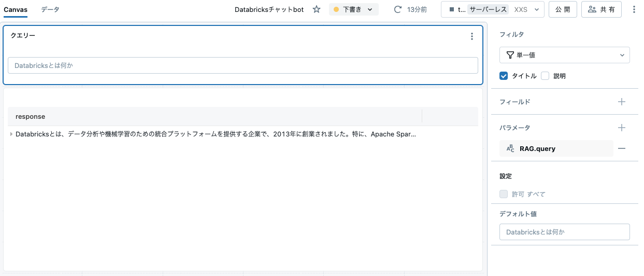Click the クエリー widget title
The width and height of the screenshot is (644, 276).
point(23,35)
